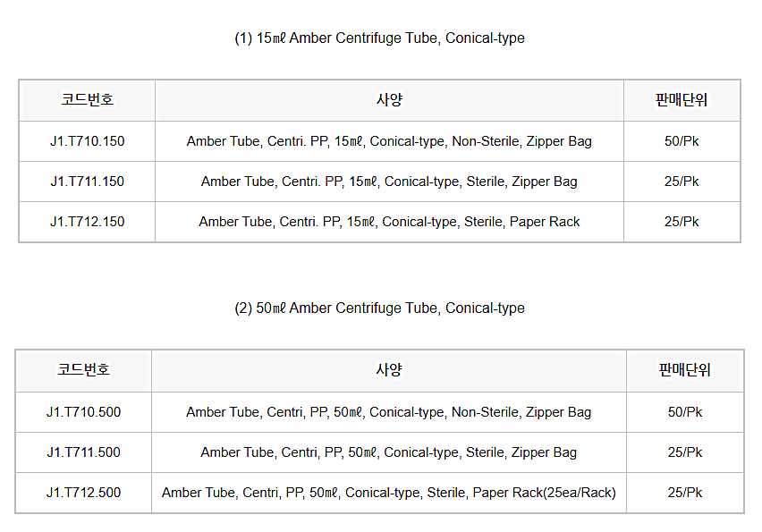Click 50/Pk unit for J1.T710.150
The image size is (762, 532).
coord(682,141)
